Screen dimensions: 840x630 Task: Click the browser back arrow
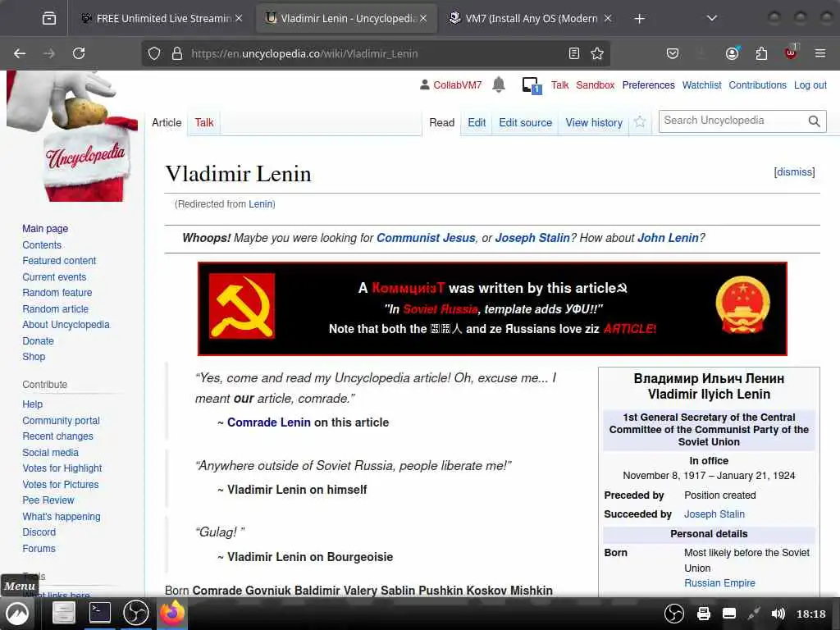20,53
